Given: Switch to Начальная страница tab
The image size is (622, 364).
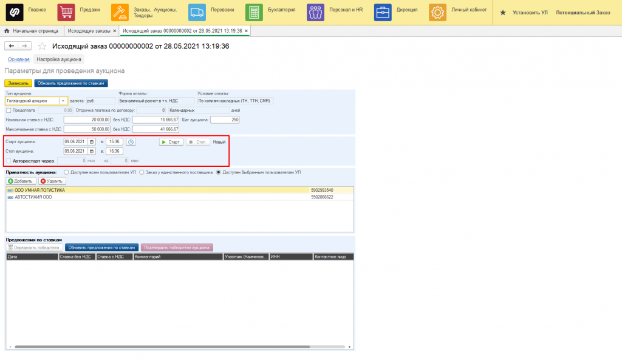Looking at the screenshot, I should 32,31.
